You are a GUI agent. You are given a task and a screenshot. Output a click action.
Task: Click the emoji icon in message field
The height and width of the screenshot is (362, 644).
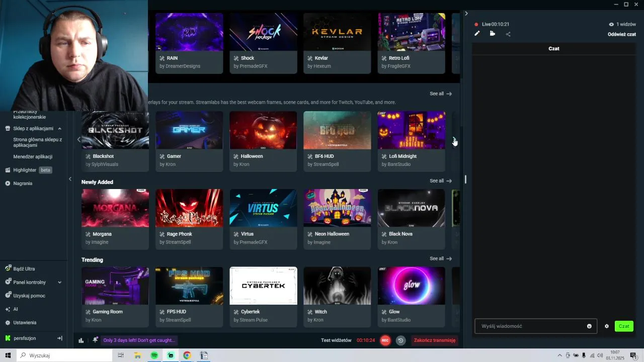[589, 326]
